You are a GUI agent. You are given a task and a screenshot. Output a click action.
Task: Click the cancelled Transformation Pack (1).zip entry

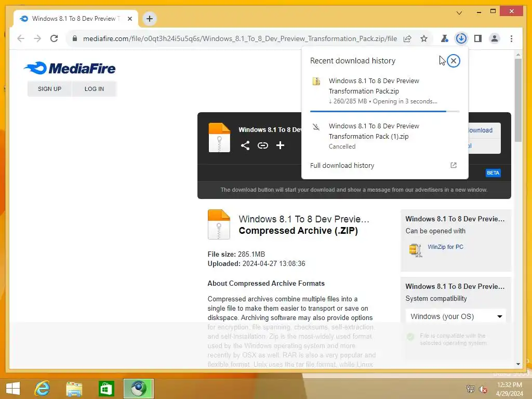384,136
